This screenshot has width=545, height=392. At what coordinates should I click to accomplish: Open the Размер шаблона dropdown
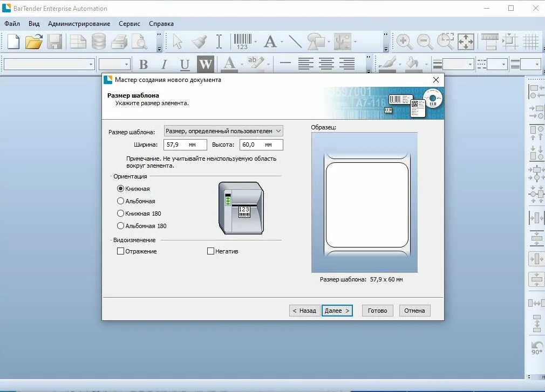point(223,131)
